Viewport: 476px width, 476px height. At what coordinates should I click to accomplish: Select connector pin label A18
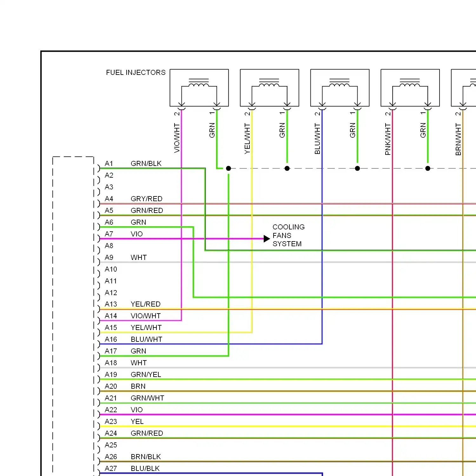(111, 363)
